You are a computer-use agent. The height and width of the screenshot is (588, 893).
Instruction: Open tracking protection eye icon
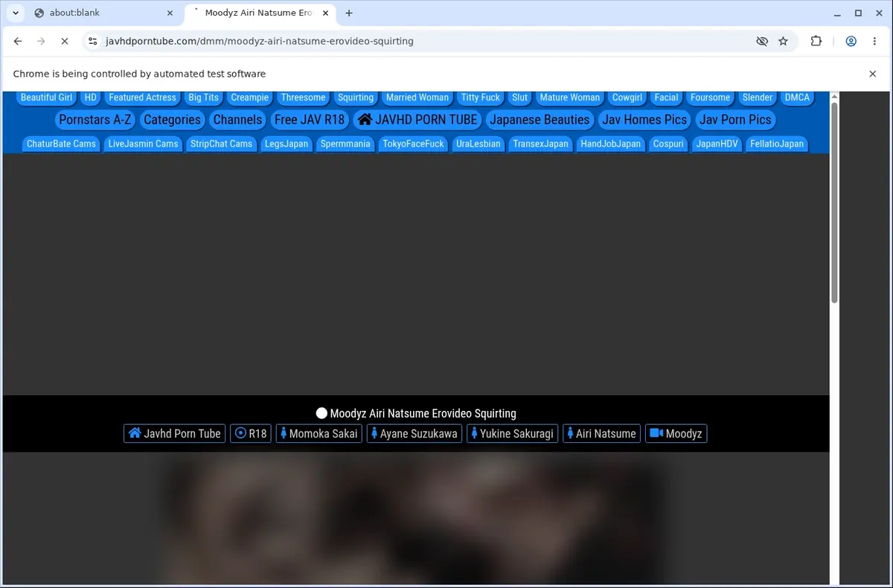click(761, 41)
